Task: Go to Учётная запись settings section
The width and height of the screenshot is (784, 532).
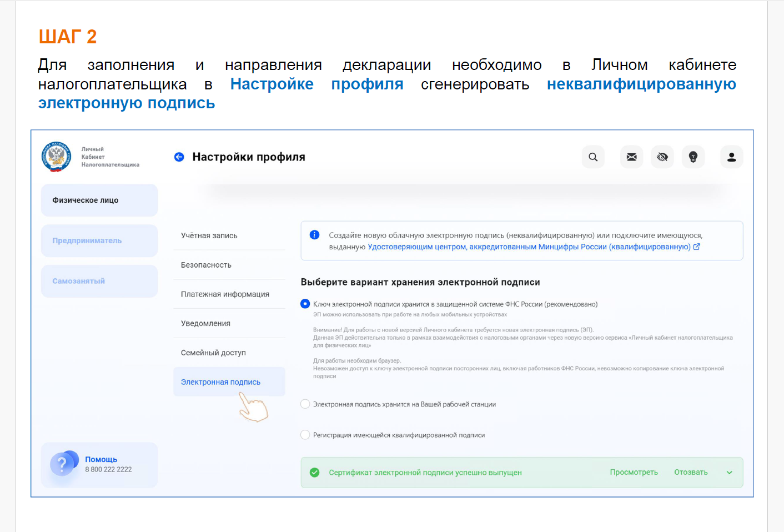Action: [209, 235]
